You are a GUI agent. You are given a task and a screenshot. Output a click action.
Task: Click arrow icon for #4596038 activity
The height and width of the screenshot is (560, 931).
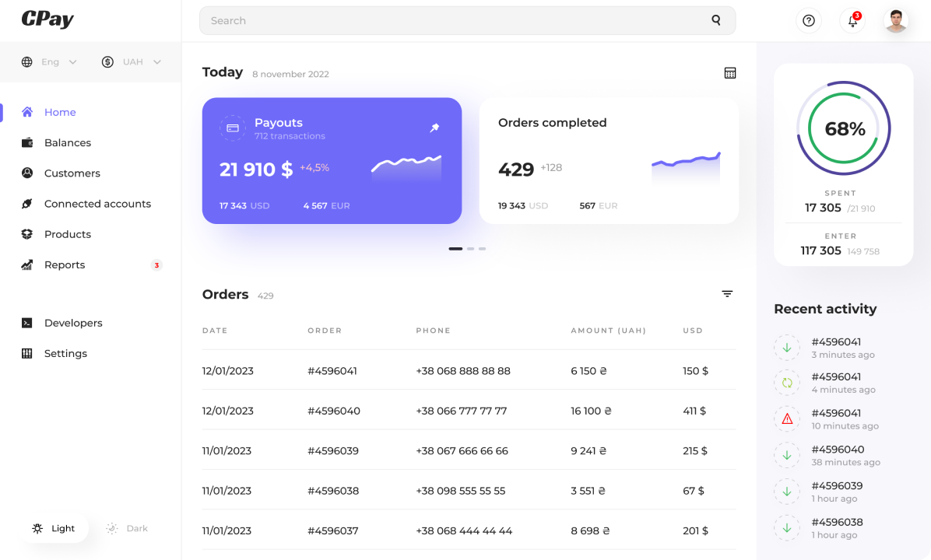coord(787,528)
